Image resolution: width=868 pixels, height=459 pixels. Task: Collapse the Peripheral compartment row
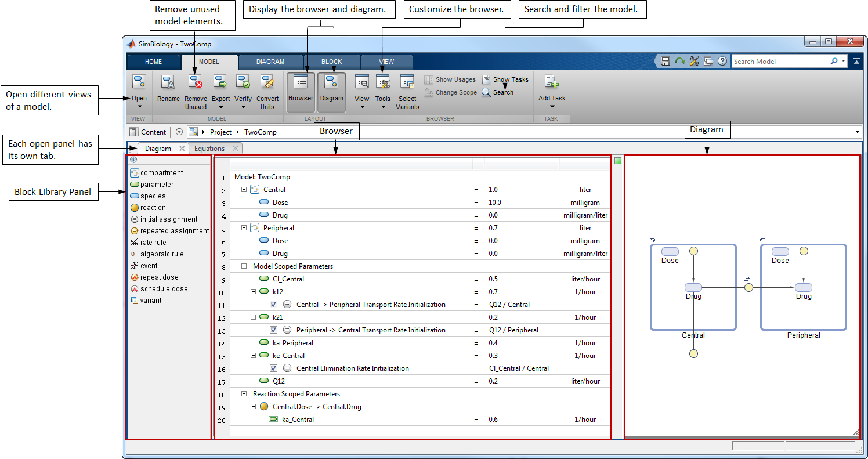pos(244,228)
